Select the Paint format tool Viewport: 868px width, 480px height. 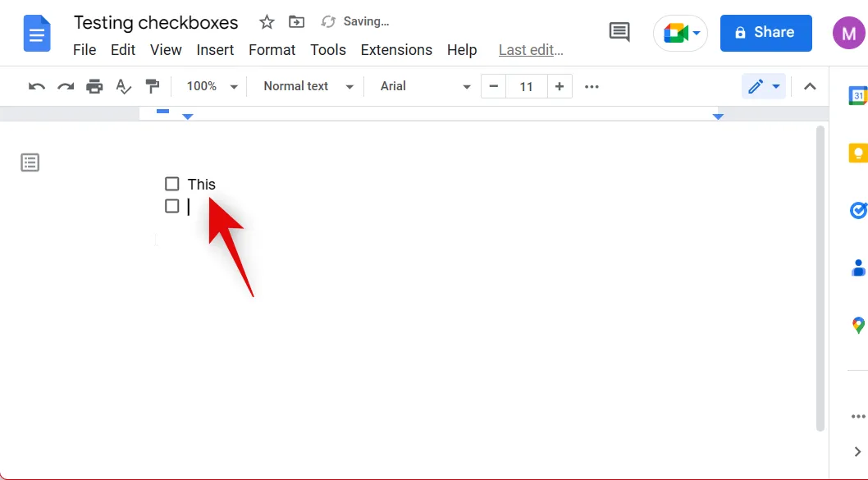point(153,86)
